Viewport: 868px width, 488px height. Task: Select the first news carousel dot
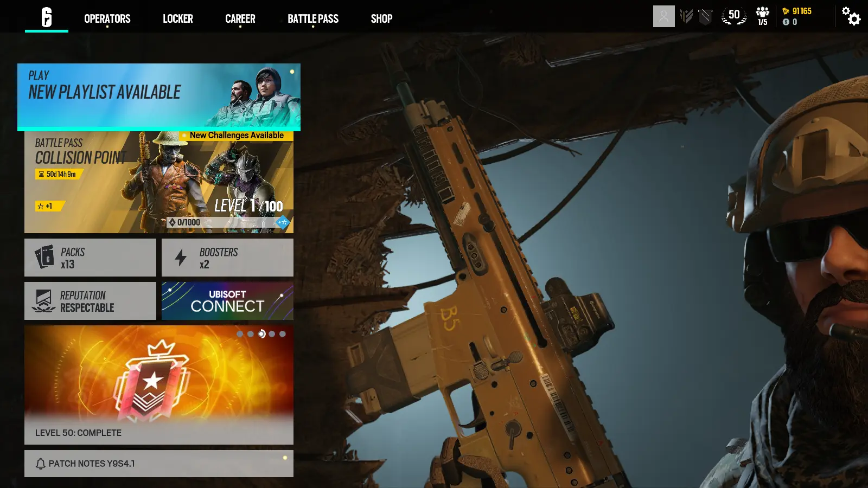240,335
